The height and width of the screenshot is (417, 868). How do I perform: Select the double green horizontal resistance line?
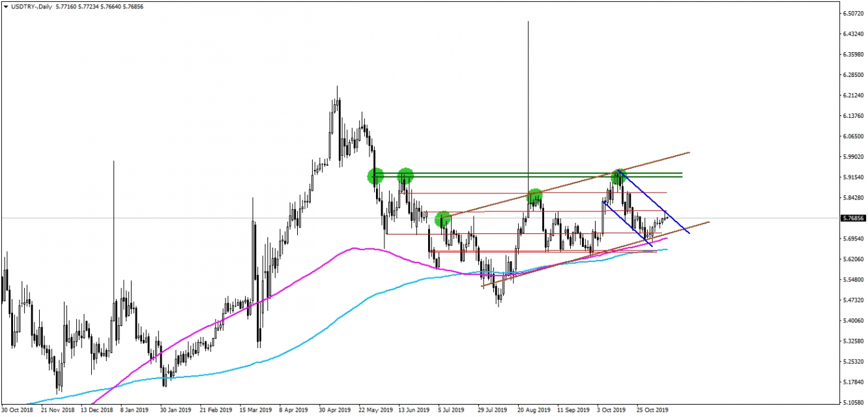[528, 175]
